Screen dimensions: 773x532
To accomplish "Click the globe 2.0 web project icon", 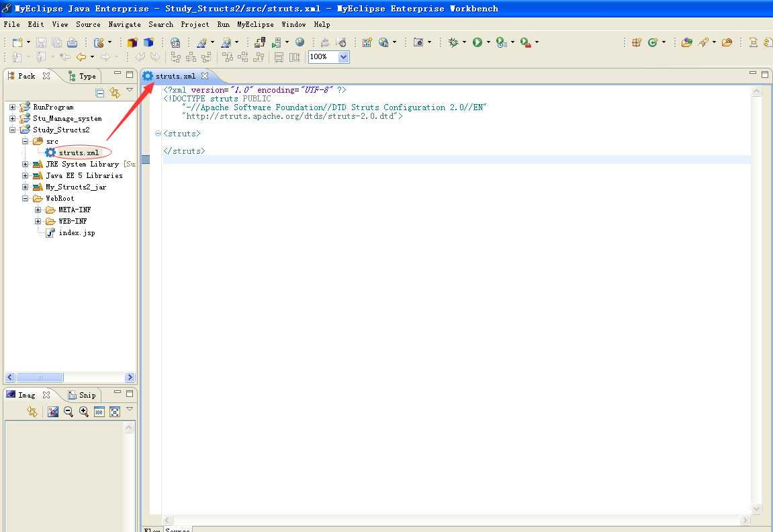I will coord(175,42).
